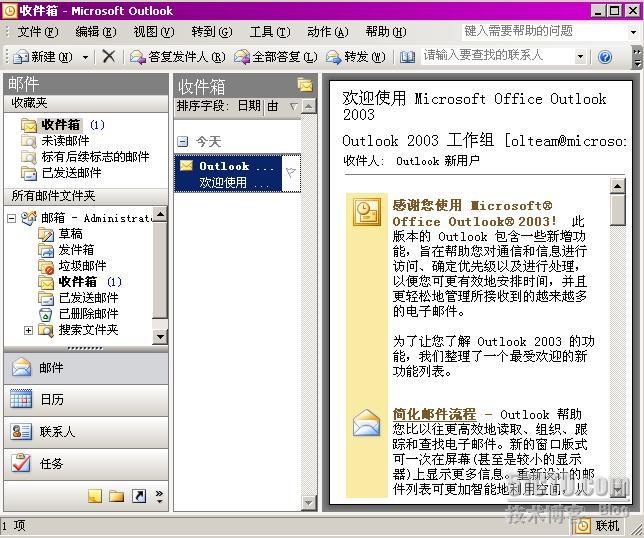Open the address book icon in toolbar
Viewport: 644px width, 538px height.
(x=408, y=57)
